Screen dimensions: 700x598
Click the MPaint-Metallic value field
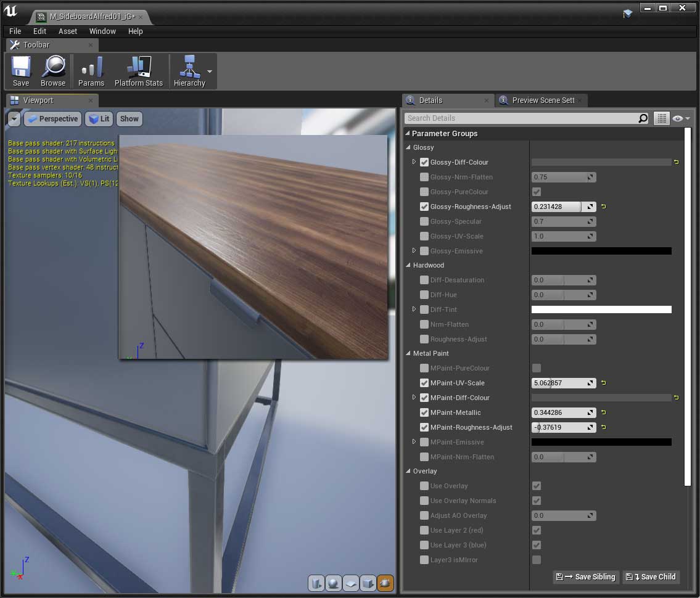pos(564,412)
